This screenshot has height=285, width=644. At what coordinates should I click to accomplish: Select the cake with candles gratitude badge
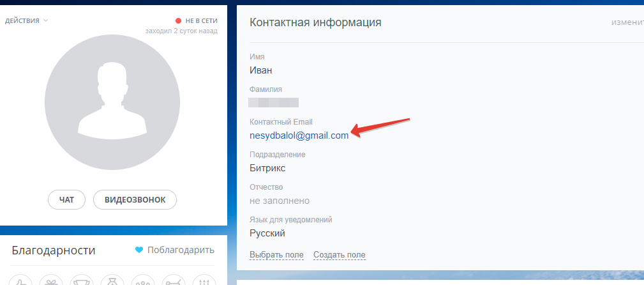pyautogui.click(x=204, y=280)
